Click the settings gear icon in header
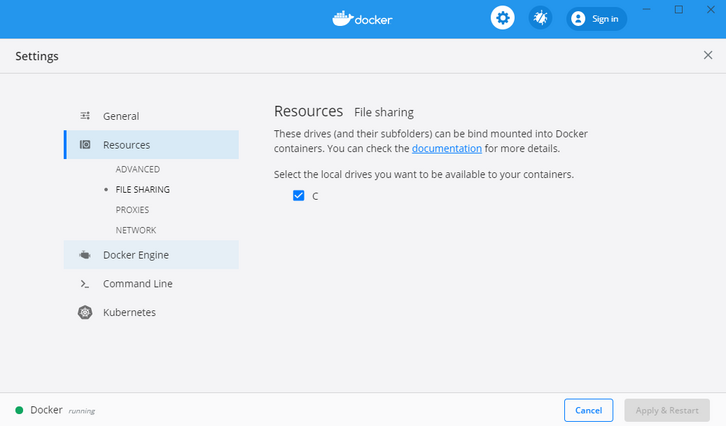The image size is (726, 426). (x=502, y=18)
